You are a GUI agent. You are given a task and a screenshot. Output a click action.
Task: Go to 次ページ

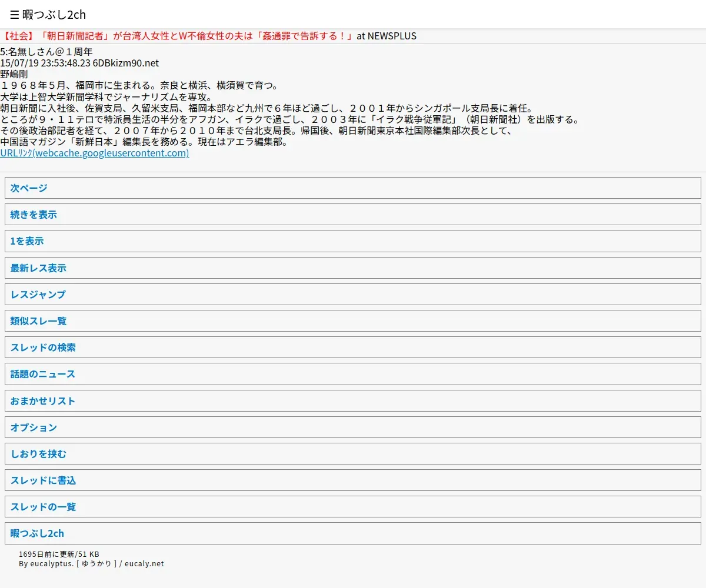point(353,188)
